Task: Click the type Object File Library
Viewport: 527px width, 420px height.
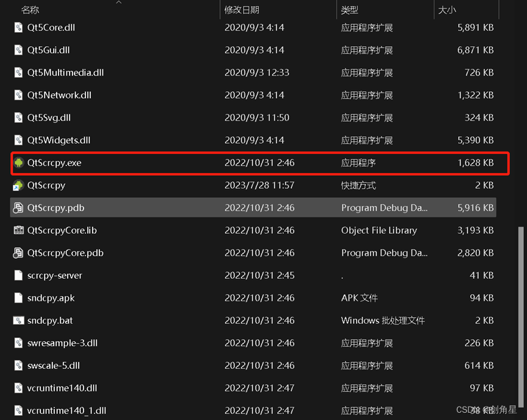Action: [379, 230]
